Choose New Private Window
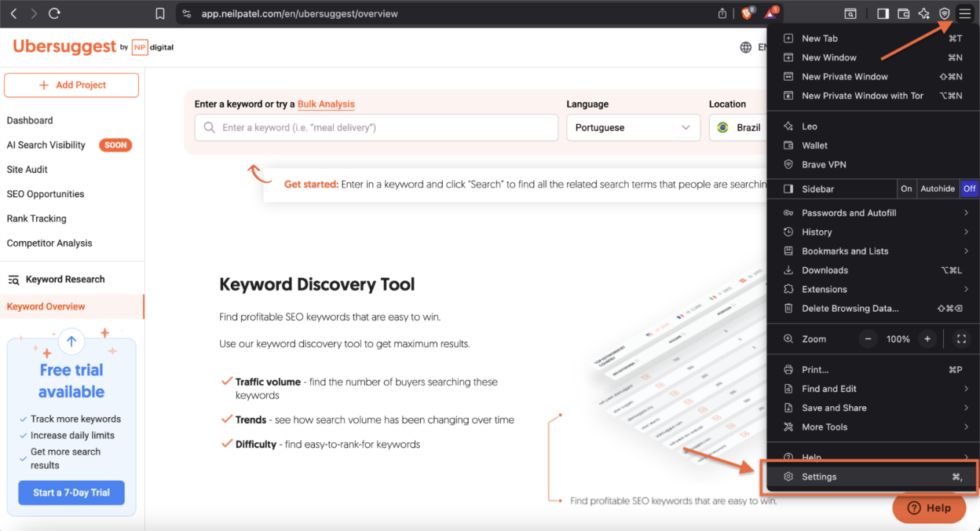Viewport: 980px width, 531px height. 873,77
